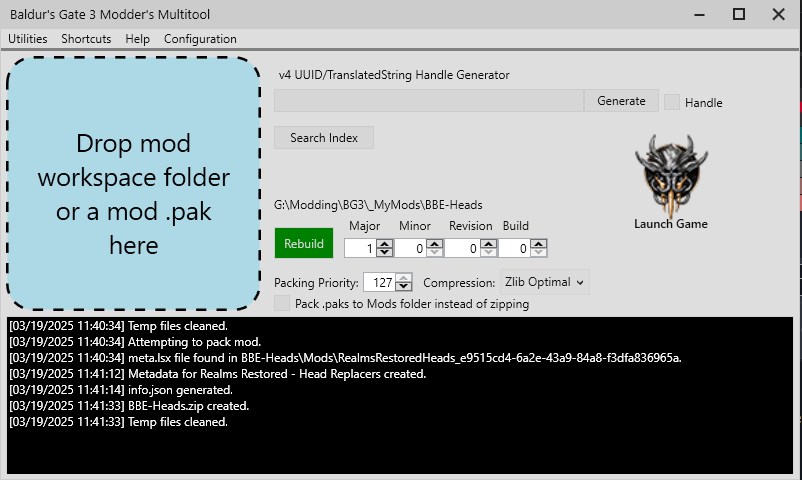
Task: Click the UUID generator output field
Action: pos(429,101)
